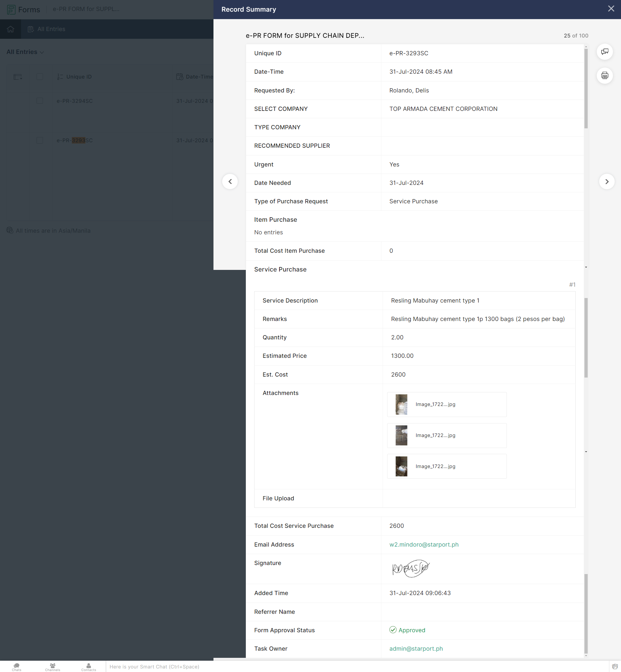Open Chats in bottom bar
Screen dimensions: 621x672
[16, 667]
